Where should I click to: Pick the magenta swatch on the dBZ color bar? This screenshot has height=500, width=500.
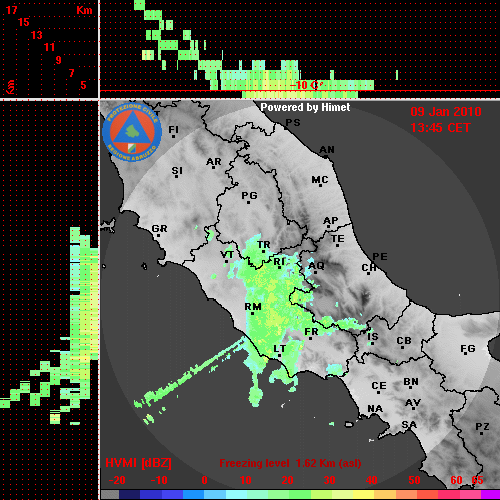click(x=490, y=494)
